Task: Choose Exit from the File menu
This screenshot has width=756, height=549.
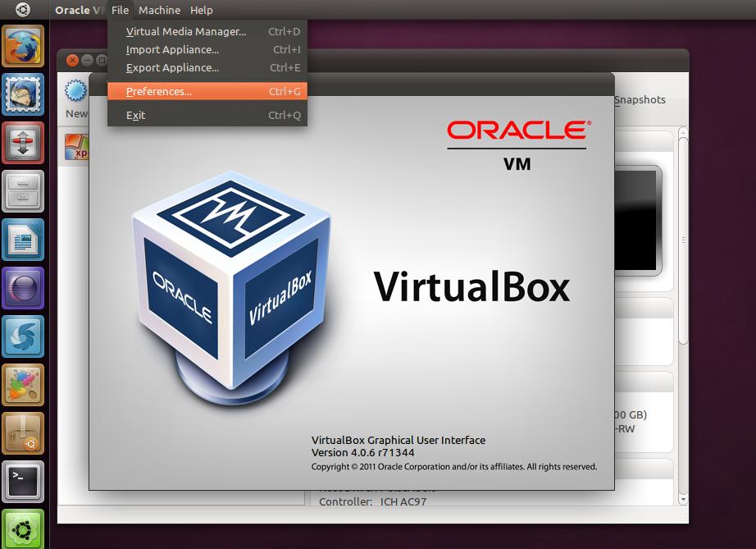Action: click(x=207, y=116)
